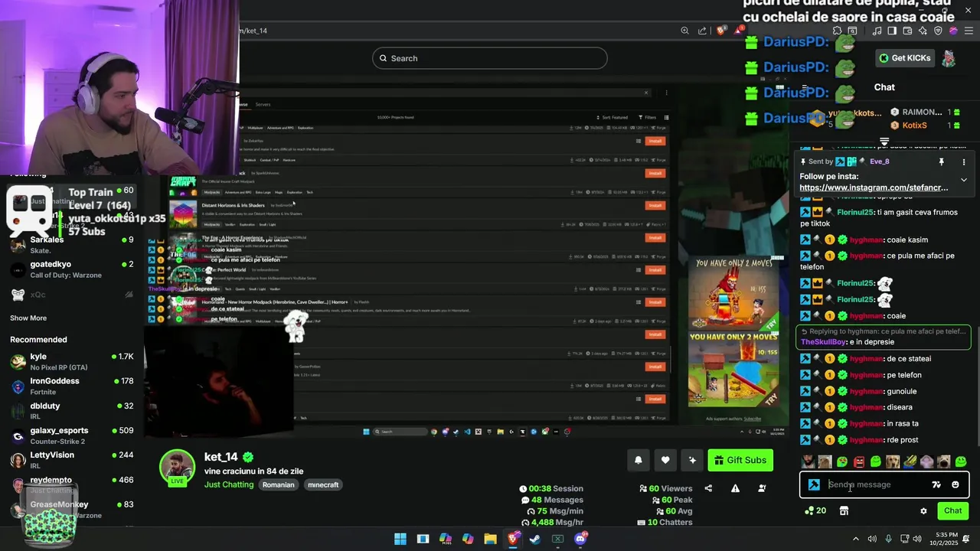Click the first emote in quick emote row

808,461
